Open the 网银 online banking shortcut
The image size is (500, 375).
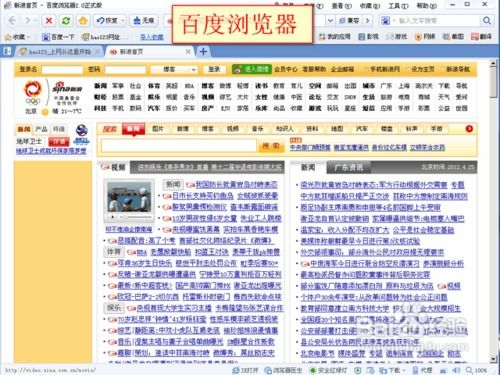425,37
